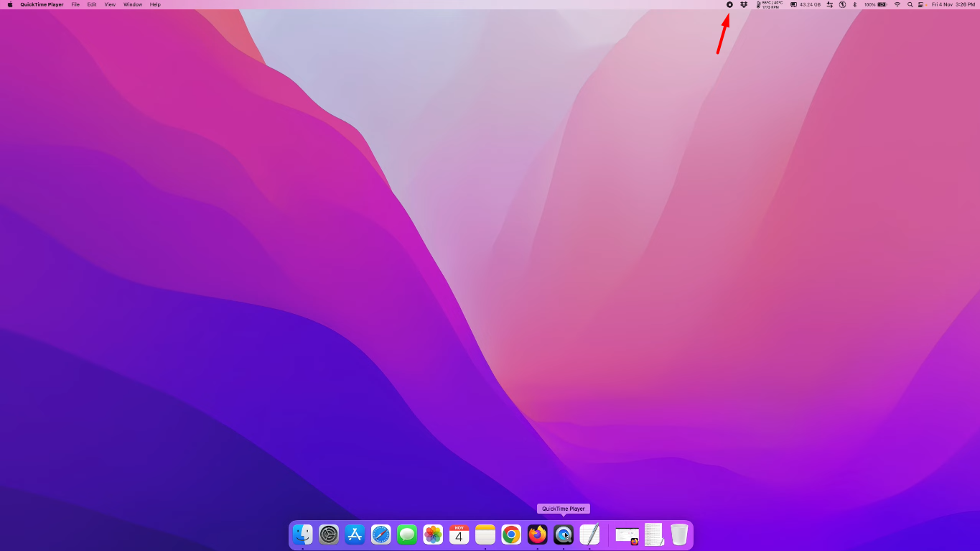Open the QuickTime Player Window menu
Image resolution: width=980 pixels, height=551 pixels.
tap(133, 4)
